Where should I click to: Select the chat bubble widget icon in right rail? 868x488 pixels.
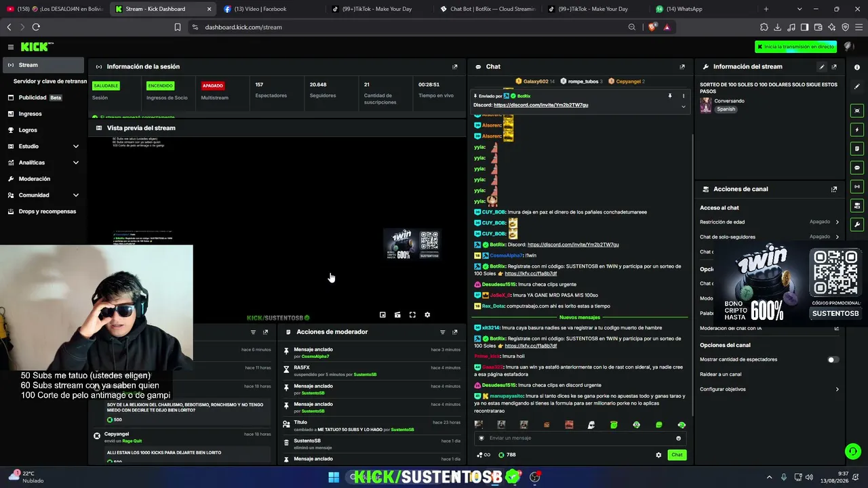pos(857,167)
